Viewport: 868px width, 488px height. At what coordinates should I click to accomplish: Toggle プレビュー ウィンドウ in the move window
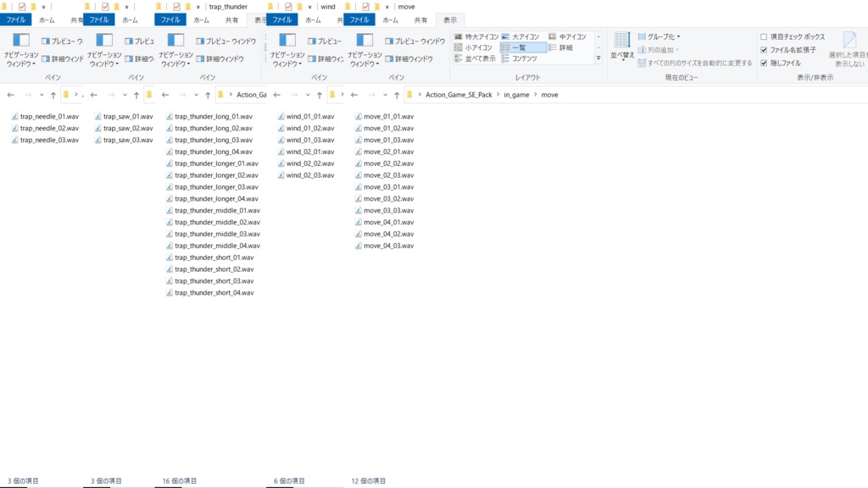tap(415, 42)
